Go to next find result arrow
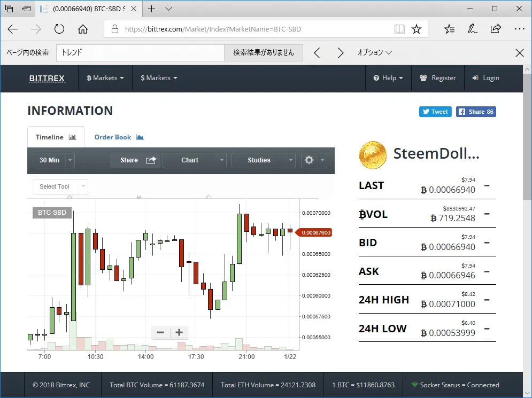 [x=340, y=52]
